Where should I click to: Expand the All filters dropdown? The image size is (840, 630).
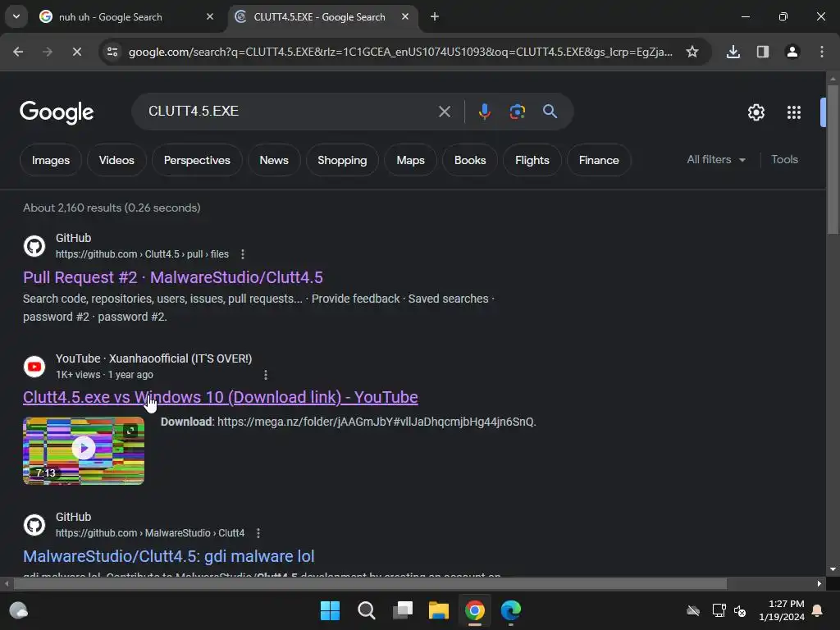coord(715,160)
